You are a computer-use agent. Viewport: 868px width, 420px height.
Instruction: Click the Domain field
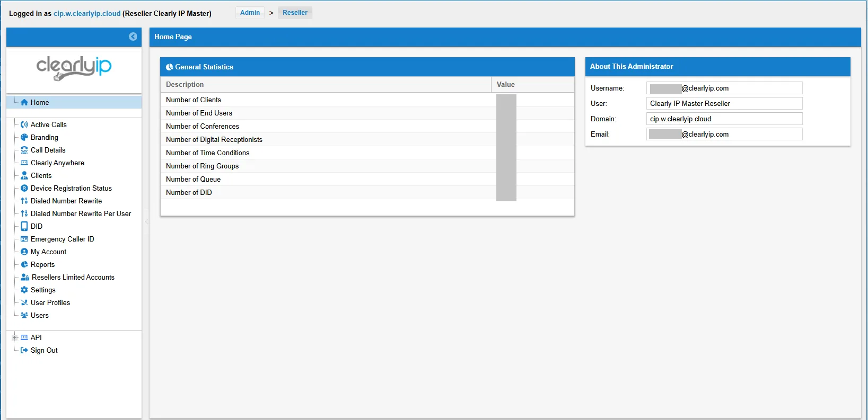(724, 119)
